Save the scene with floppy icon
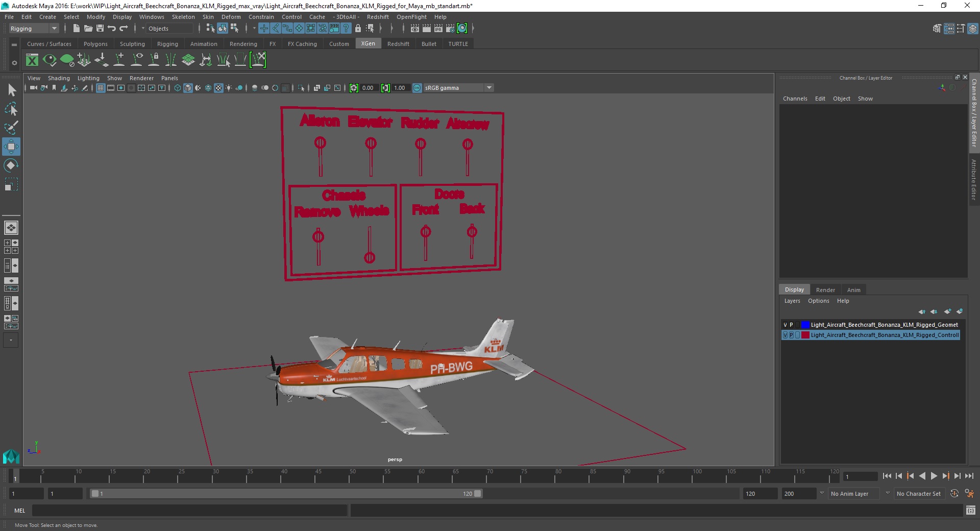This screenshot has width=980, height=531. click(x=100, y=29)
